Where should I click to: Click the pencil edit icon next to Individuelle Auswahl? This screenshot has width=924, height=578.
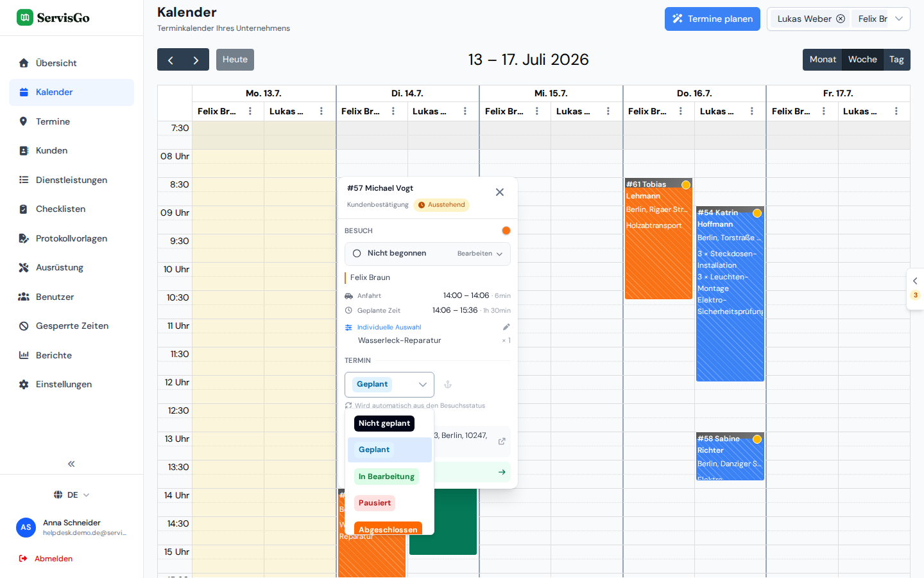[506, 327]
